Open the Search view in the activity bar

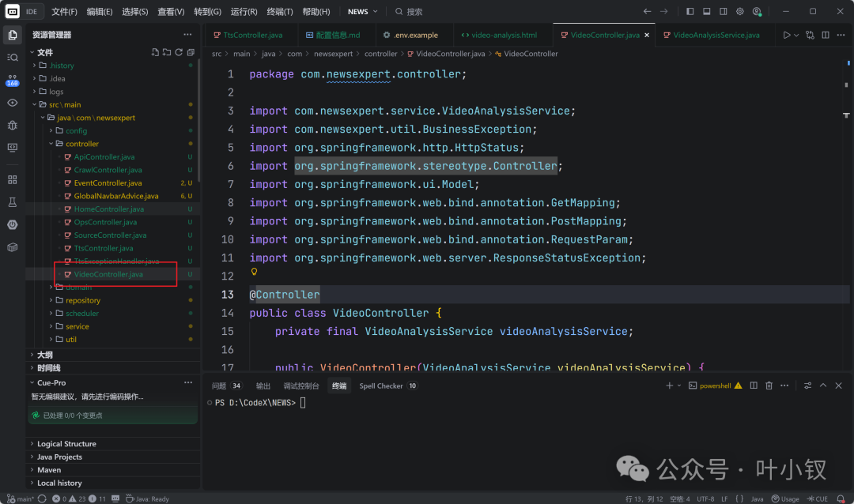[13, 57]
